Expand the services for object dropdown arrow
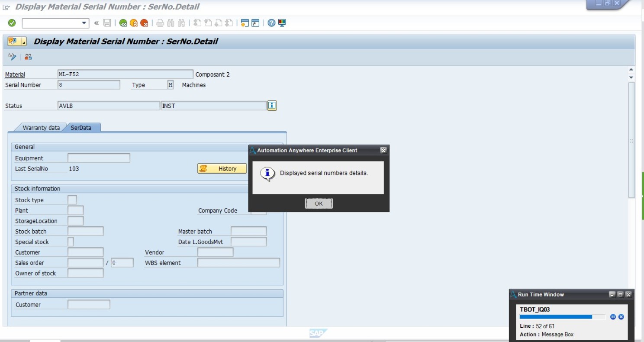Image resolution: width=644 pixels, height=342 pixels. [23, 42]
